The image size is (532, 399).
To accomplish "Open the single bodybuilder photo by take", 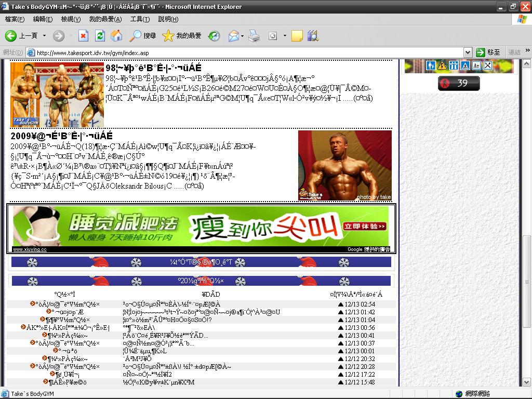I will click(x=345, y=166).
